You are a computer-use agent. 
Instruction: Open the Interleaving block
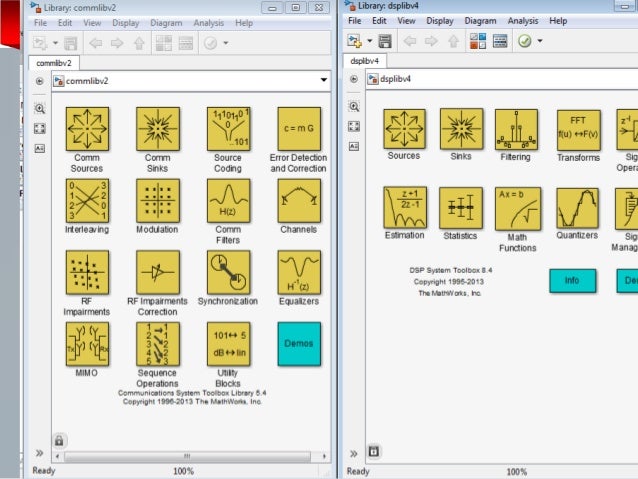click(87, 201)
